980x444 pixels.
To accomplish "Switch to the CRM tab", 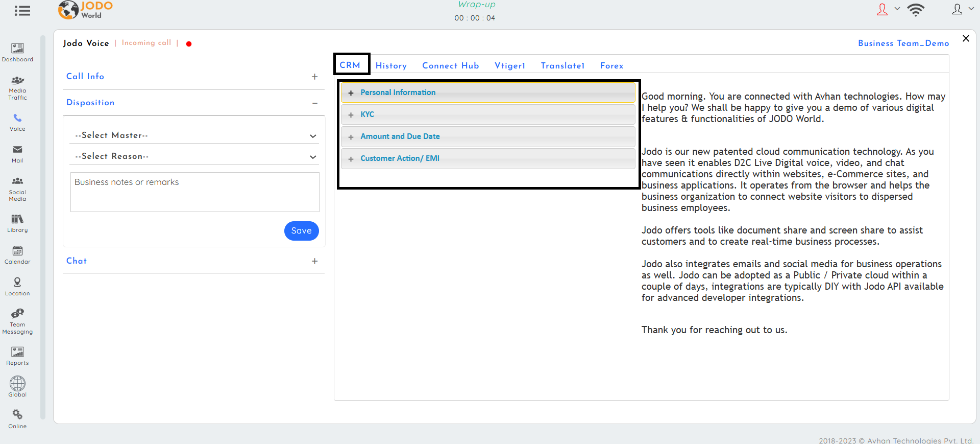I will [x=350, y=65].
